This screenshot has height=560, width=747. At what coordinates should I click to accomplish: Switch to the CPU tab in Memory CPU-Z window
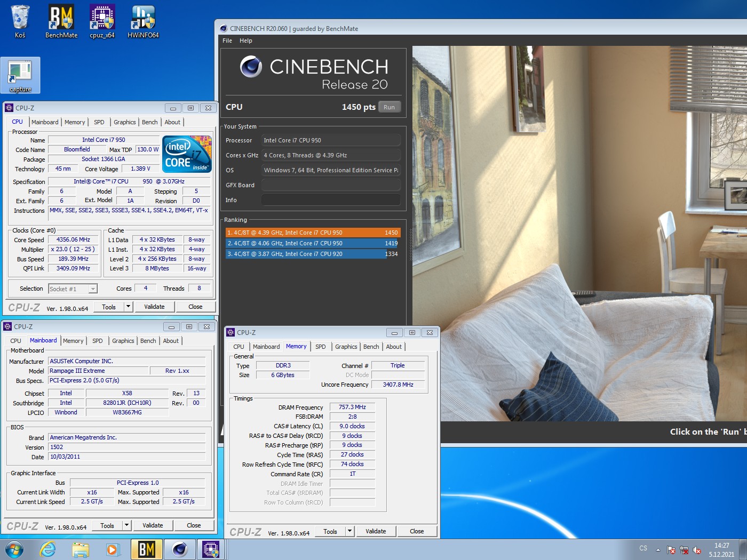coord(239,347)
